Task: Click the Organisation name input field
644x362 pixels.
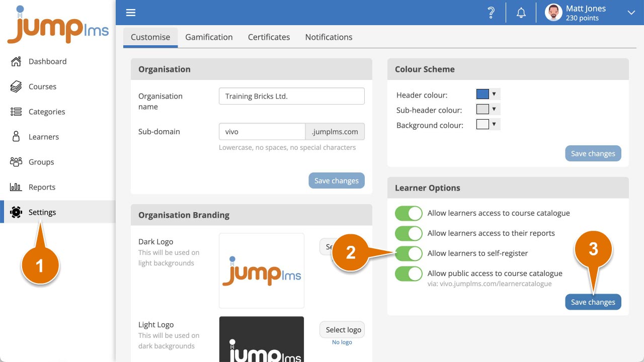Action: [x=291, y=97]
